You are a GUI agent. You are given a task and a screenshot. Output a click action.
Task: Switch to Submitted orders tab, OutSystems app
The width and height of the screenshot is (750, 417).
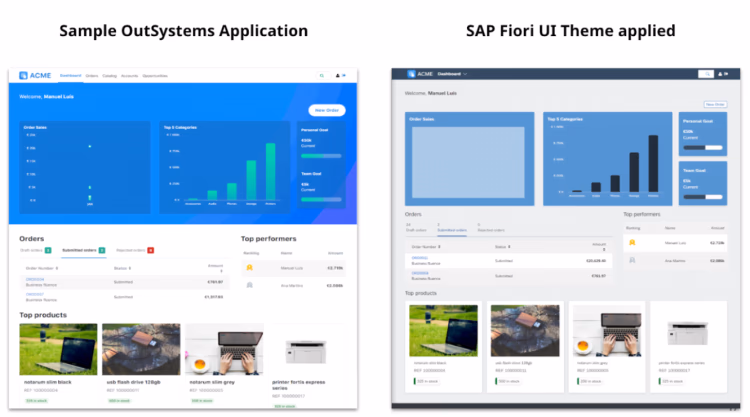[x=84, y=250]
